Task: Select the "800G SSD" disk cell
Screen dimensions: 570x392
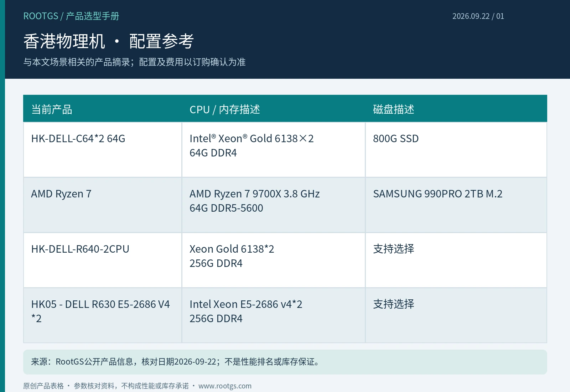Action: click(x=456, y=150)
